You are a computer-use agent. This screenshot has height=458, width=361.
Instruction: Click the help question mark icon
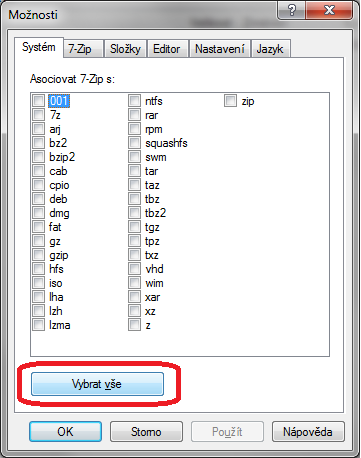[x=291, y=11]
